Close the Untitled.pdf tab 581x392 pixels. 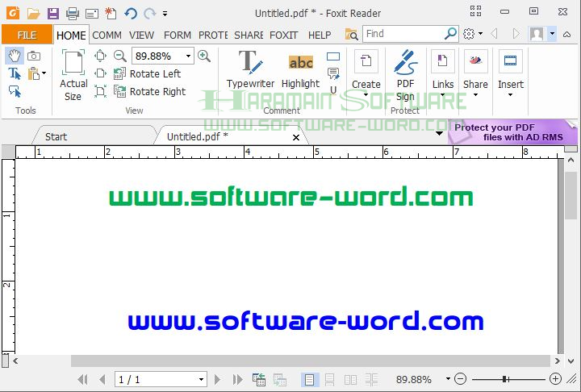(296, 137)
